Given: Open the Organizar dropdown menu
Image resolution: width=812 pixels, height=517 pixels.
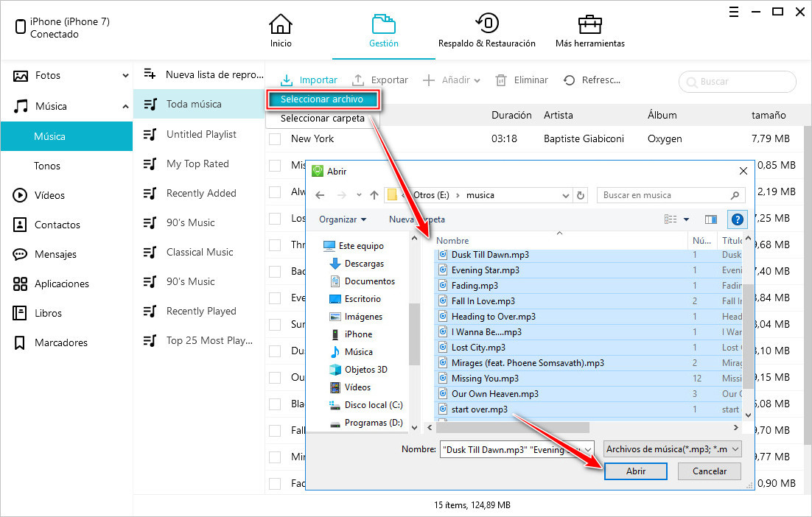Looking at the screenshot, I should [343, 219].
